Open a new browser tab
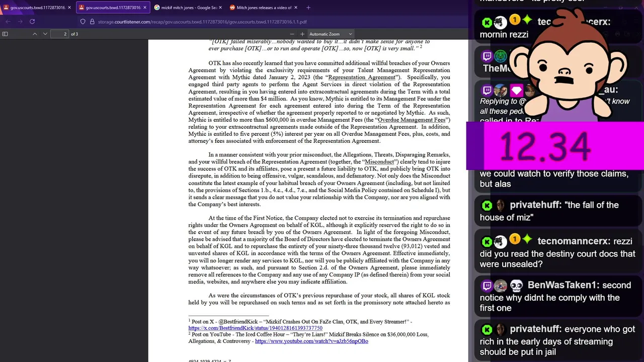This screenshot has height=362, width=644. [x=308, y=8]
